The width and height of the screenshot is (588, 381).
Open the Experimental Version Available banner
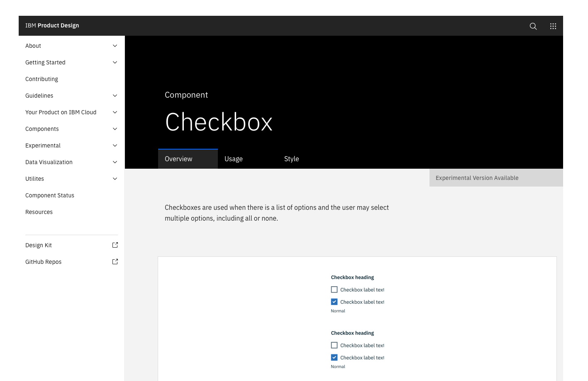coord(477,178)
